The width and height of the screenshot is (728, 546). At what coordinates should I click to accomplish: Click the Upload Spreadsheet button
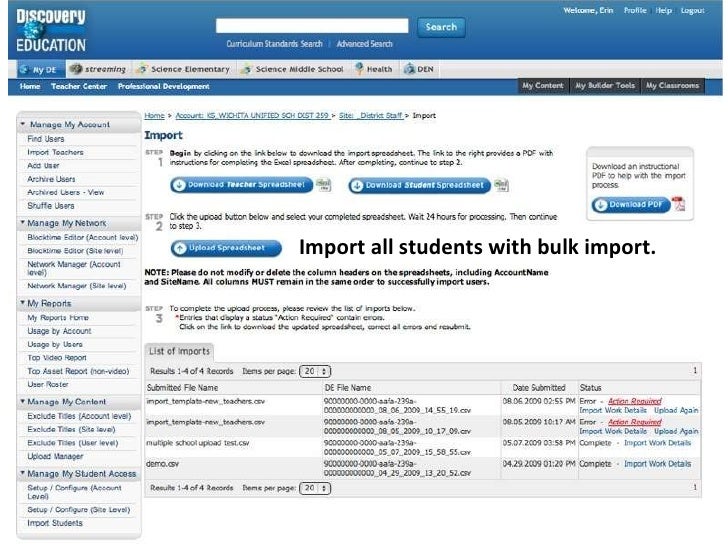coord(226,248)
